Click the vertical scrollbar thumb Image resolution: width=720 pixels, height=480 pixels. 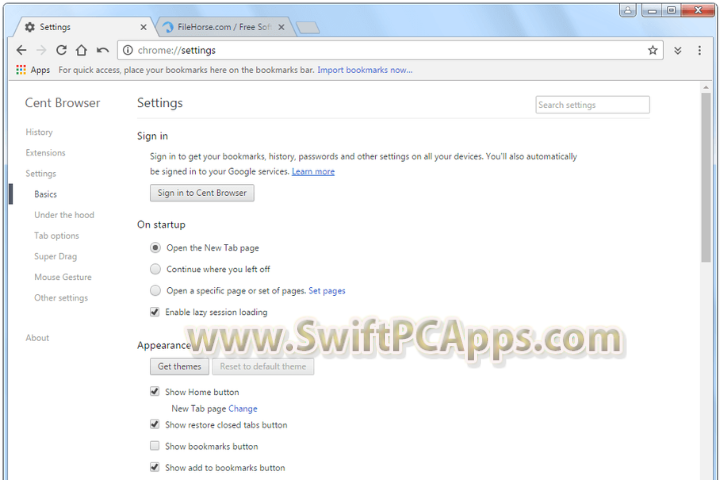(706, 177)
